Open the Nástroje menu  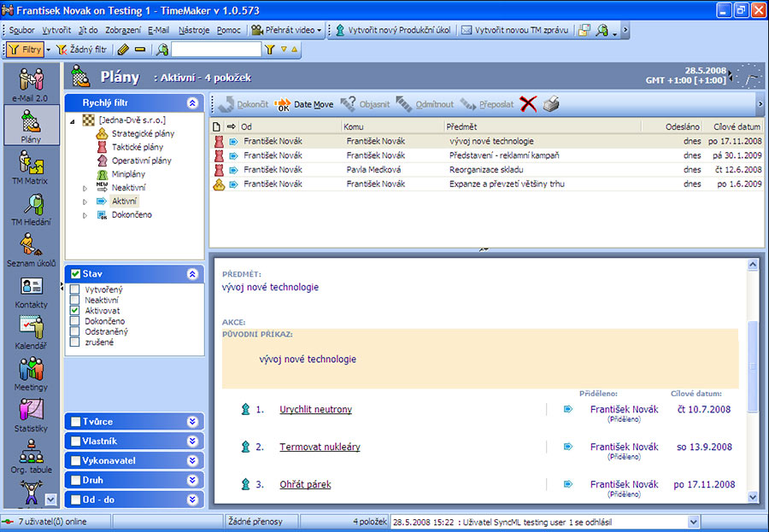194,30
